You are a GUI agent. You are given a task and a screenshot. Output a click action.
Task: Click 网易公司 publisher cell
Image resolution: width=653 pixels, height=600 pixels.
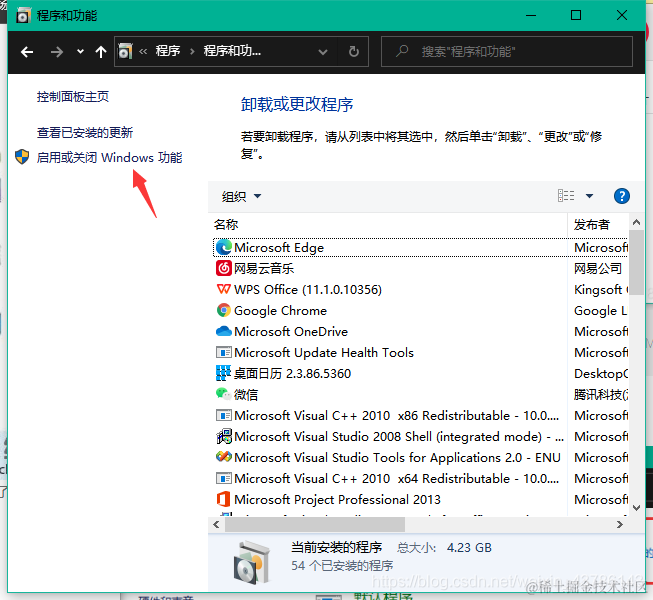598,269
